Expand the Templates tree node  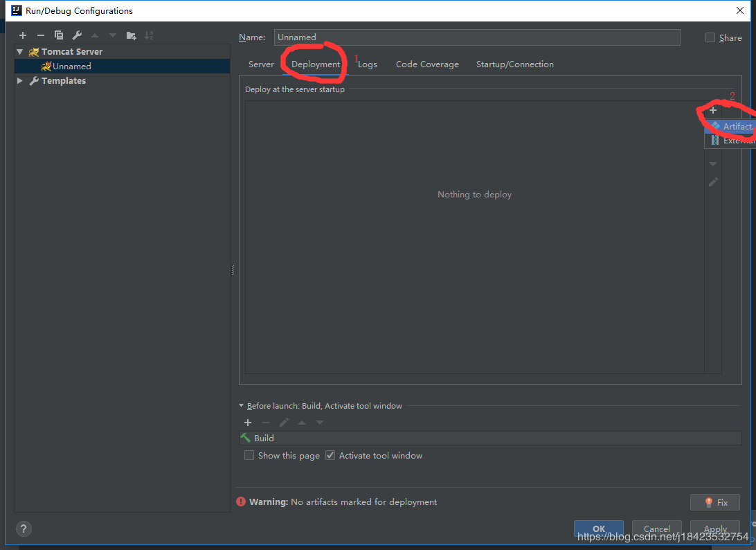20,81
